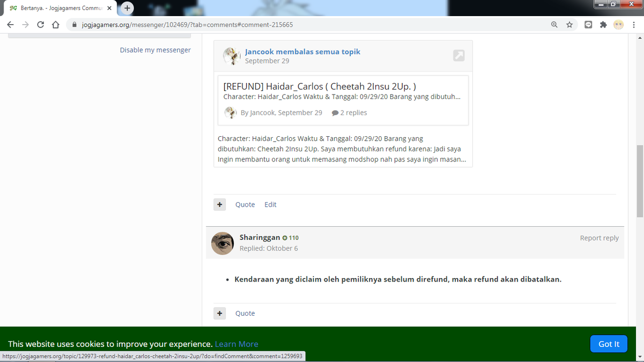This screenshot has width=644, height=362.
Task: View the site padlock information
Action: tap(74, 25)
